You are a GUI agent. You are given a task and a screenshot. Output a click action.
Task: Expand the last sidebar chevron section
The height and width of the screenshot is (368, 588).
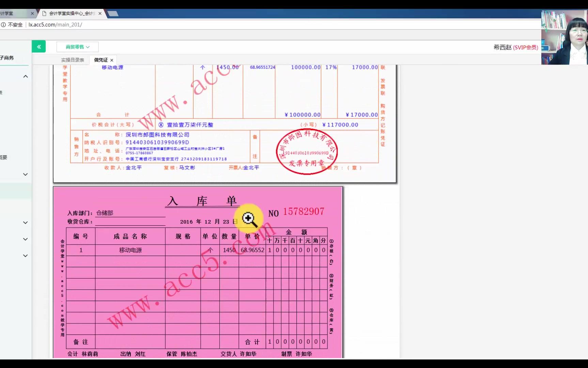[x=26, y=255]
